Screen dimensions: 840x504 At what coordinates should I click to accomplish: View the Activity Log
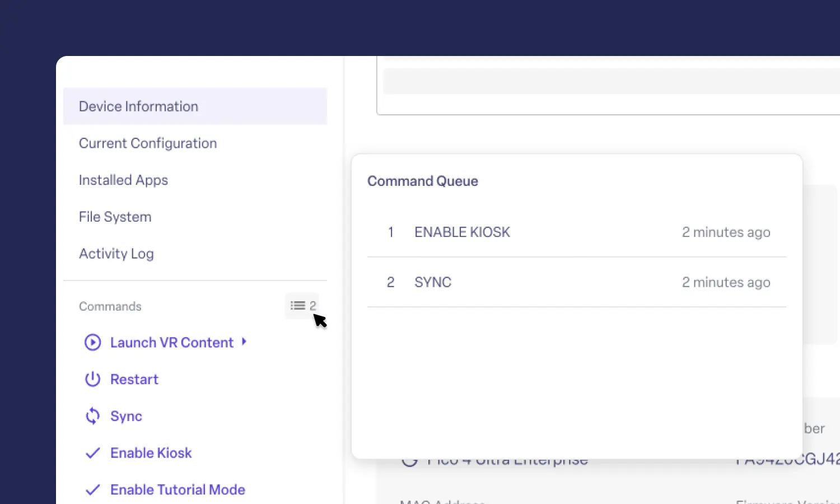(116, 254)
